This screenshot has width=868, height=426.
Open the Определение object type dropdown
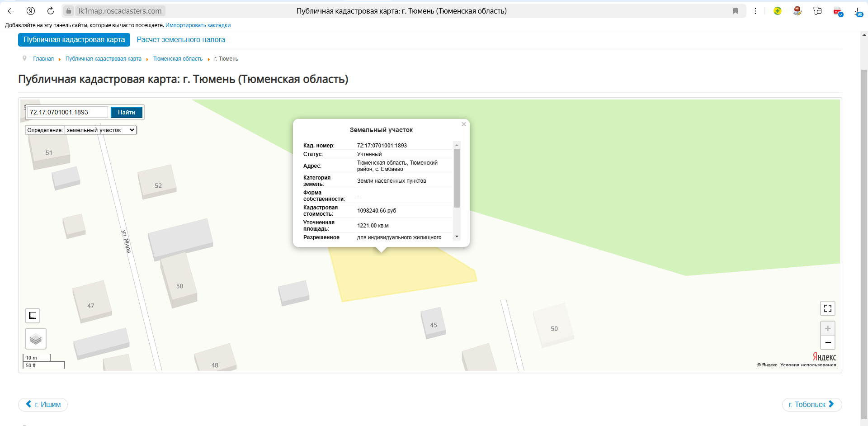[100, 130]
